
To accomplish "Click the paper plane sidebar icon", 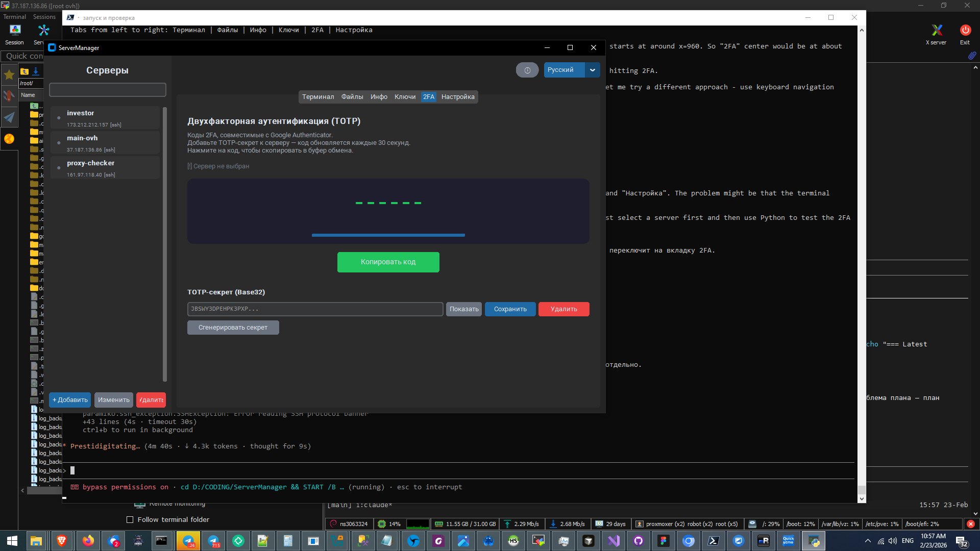I will [x=9, y=117].
